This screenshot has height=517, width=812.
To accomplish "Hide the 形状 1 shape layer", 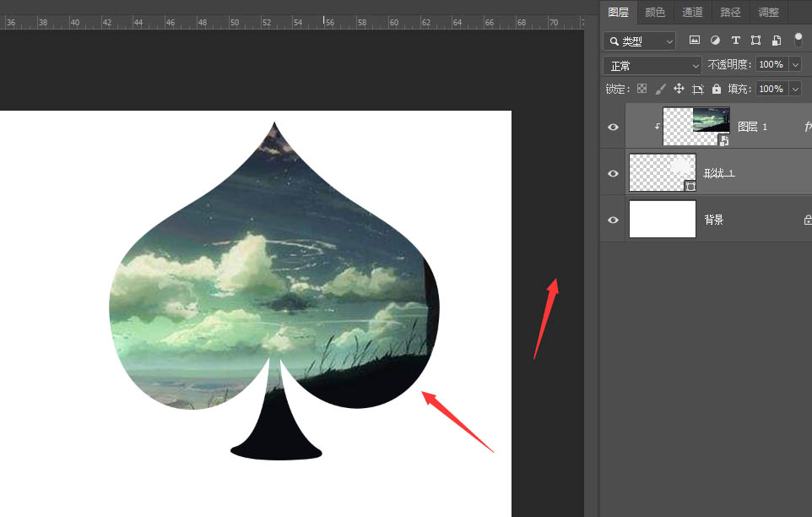I will (x=612, y=172).
